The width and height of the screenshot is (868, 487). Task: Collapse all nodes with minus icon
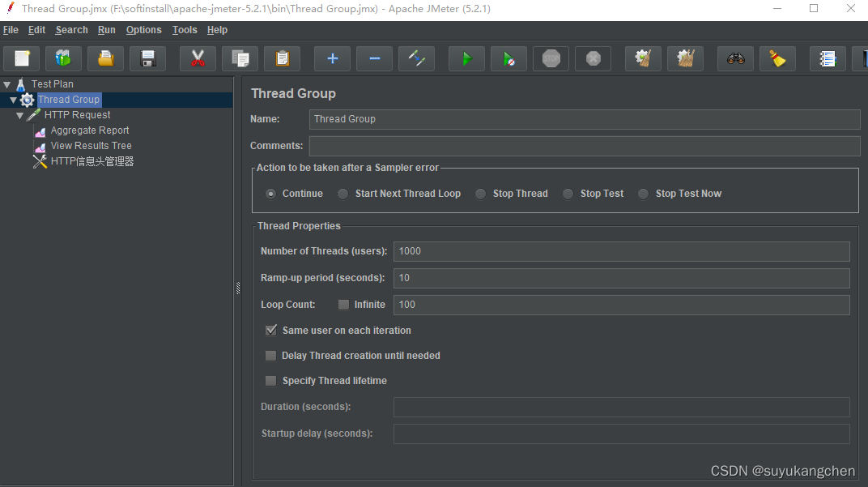click(x=375, y=58)
